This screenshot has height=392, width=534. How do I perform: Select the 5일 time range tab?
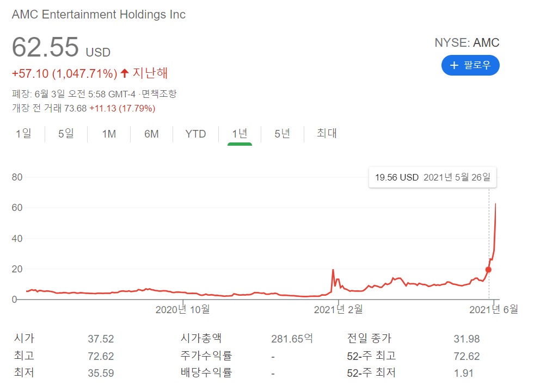click(x=66, y=134)
